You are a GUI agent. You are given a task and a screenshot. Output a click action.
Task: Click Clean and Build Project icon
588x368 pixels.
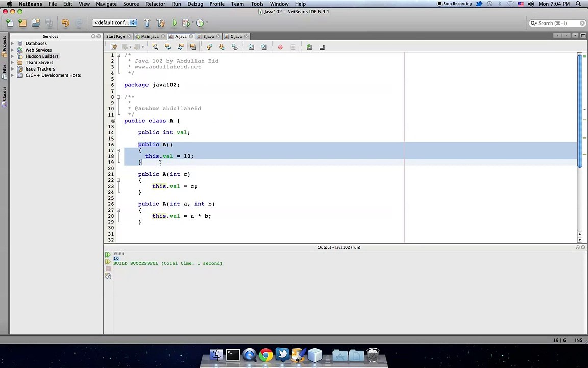click(x=160, y=23)
